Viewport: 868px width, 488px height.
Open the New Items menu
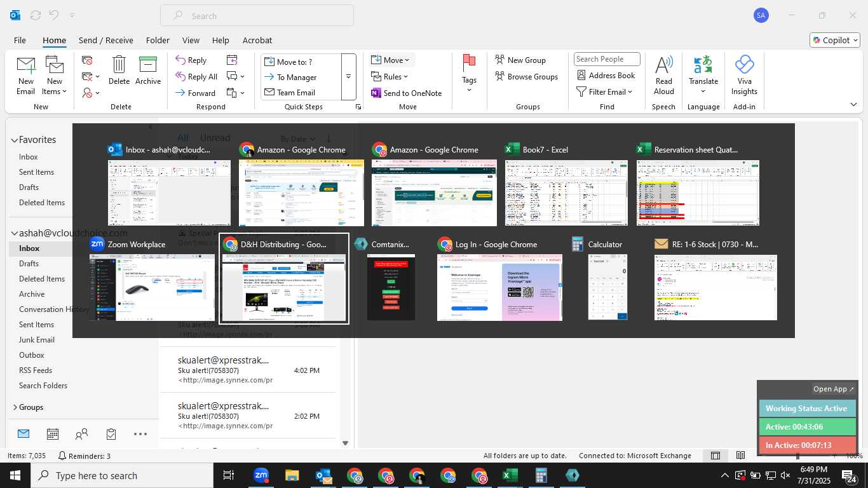pos(55,75)
